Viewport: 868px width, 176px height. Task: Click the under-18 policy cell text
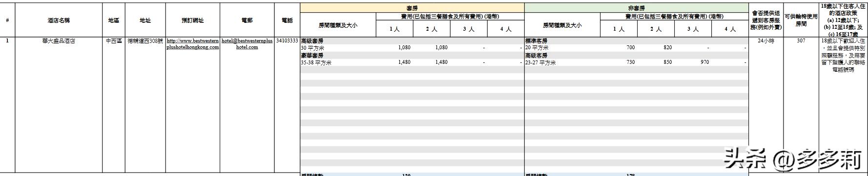pos(843,55)
